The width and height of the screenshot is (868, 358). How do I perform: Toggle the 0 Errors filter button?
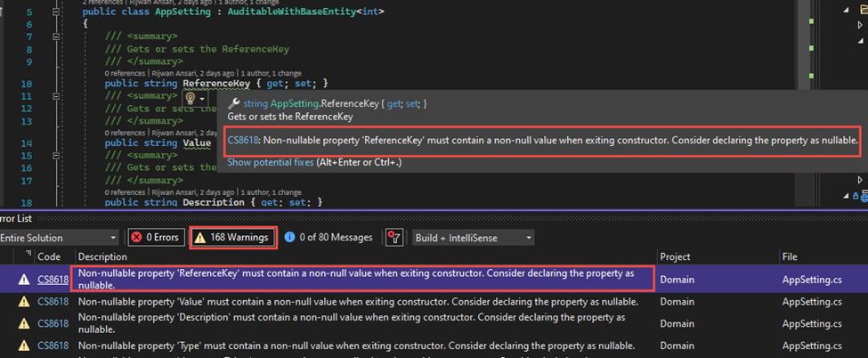point(155,238)
